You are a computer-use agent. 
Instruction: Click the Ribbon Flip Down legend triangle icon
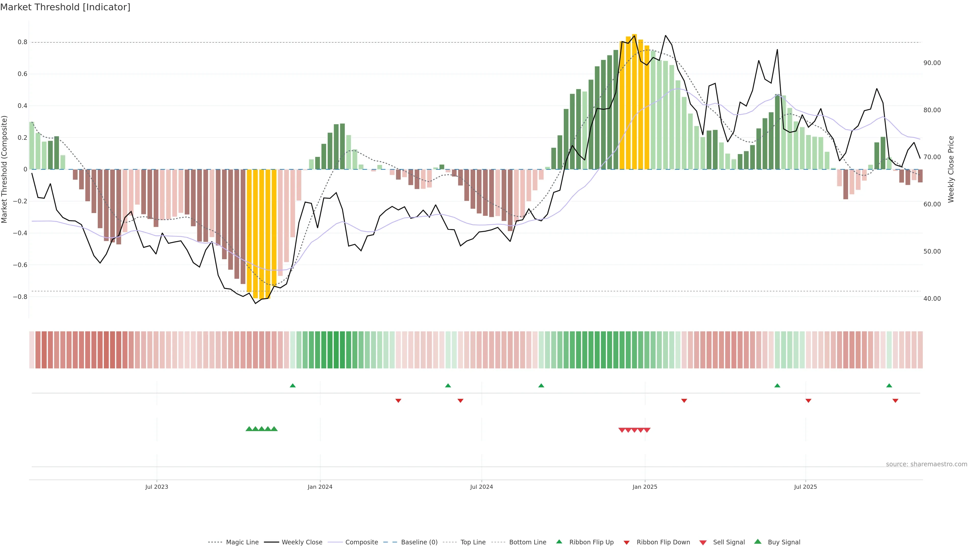click(x=627, y=542)
